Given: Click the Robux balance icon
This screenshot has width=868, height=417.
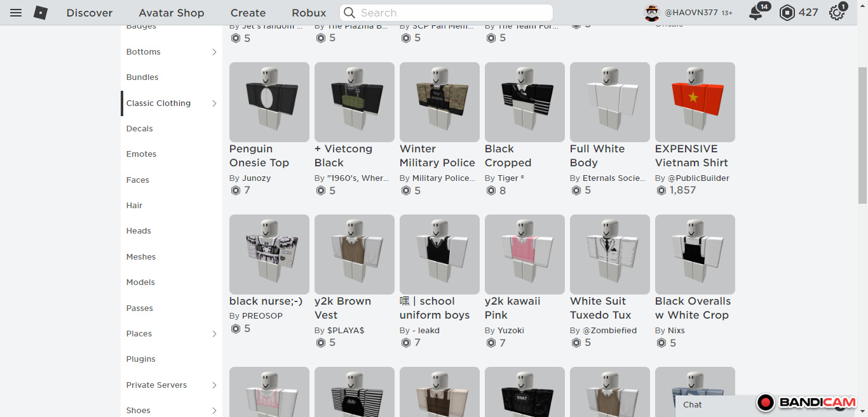Looking at the screenshot, I should (x=787, y=13).
